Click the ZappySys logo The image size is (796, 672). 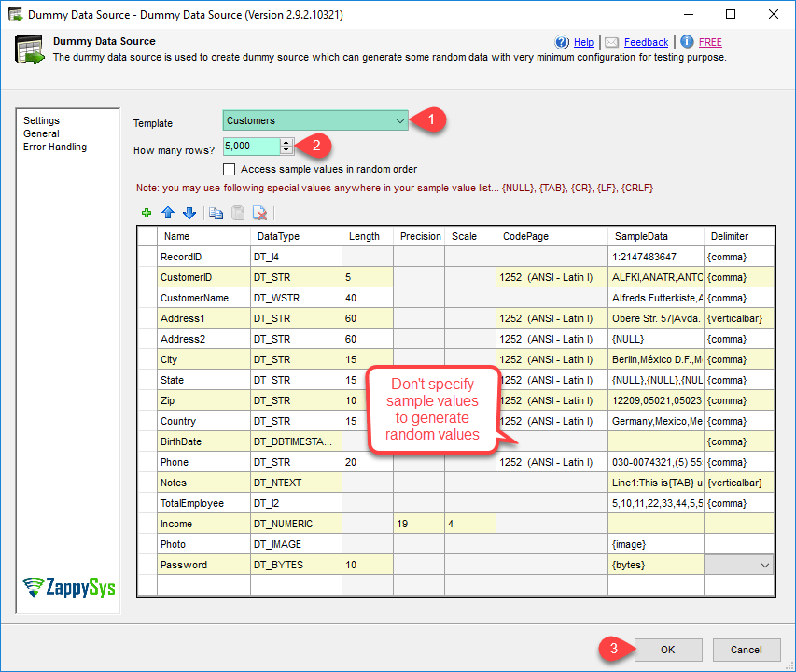tap(68, 588)
